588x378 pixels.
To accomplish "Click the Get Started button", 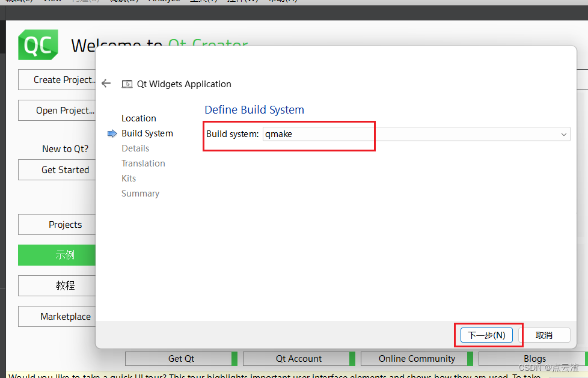I will pos(57,170).
